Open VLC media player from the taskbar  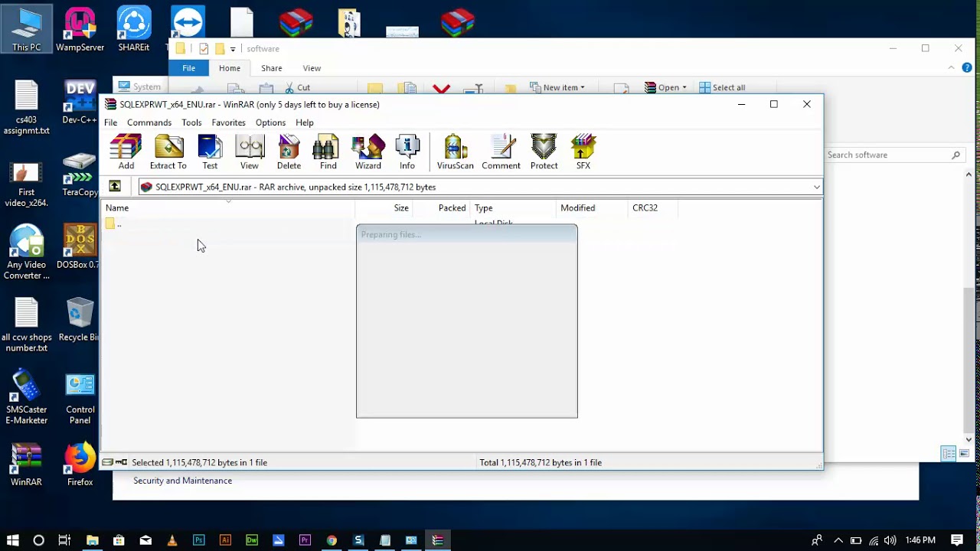(x=172, y=540)
